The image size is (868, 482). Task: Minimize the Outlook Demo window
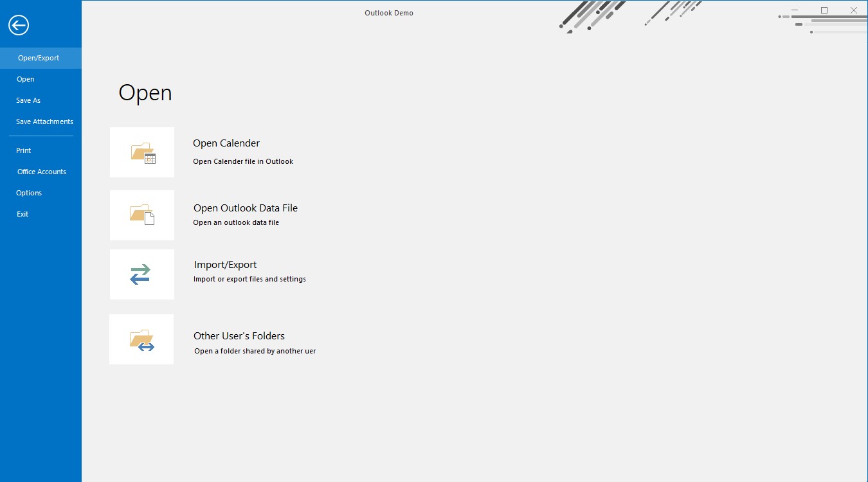795,10
